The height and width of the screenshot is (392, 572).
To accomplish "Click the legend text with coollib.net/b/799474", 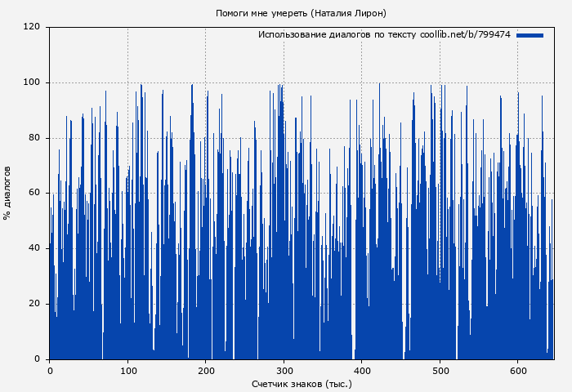I will (x=384, y=35).
